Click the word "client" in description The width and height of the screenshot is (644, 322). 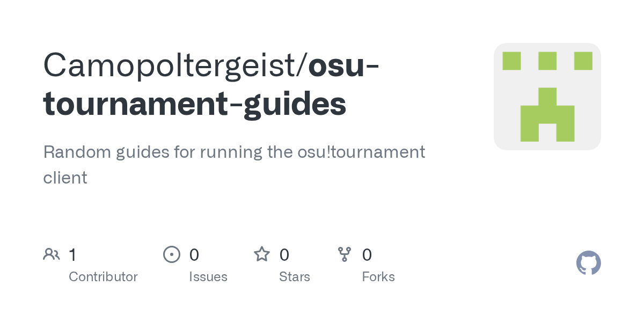click(x=65, y=178)
